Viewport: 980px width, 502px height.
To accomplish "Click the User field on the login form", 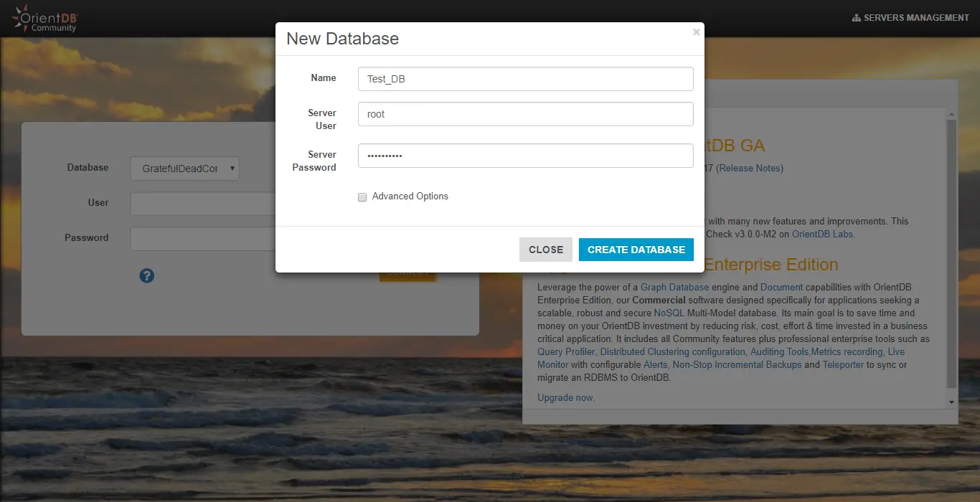I will point(202,204).
